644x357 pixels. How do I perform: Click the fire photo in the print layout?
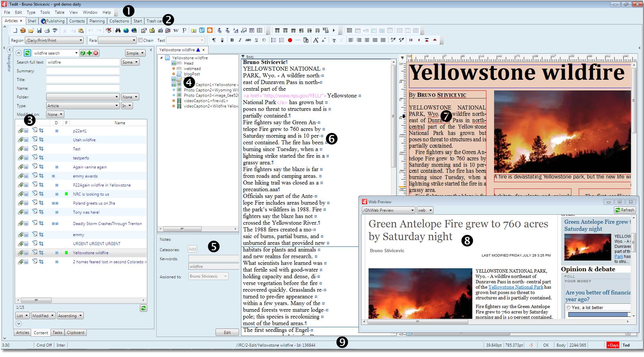[x=562, y=132]
